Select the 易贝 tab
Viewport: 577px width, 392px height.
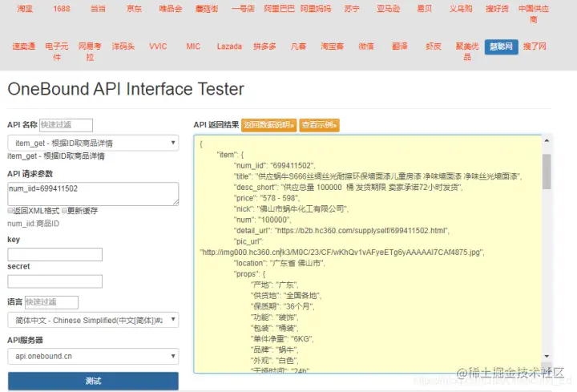point(424,9)
